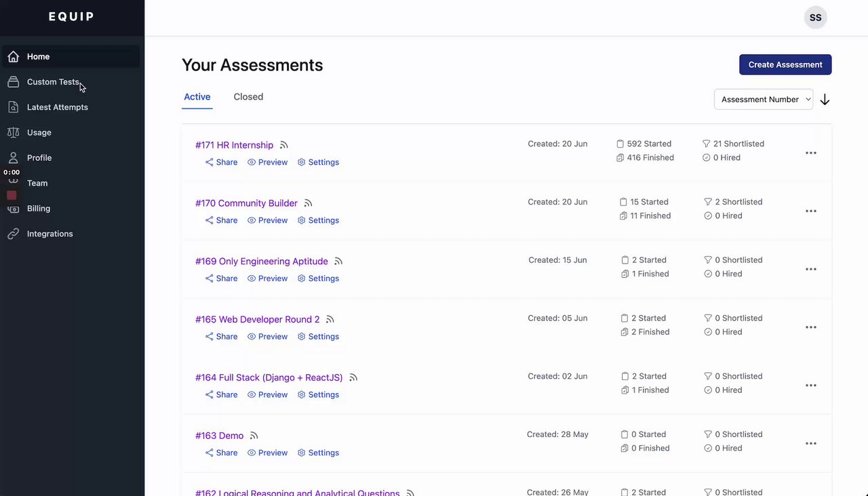Open Custom Tests from sidebar
Screen dimensions: 868x496
pyautogui.click(x=53, y=82)
